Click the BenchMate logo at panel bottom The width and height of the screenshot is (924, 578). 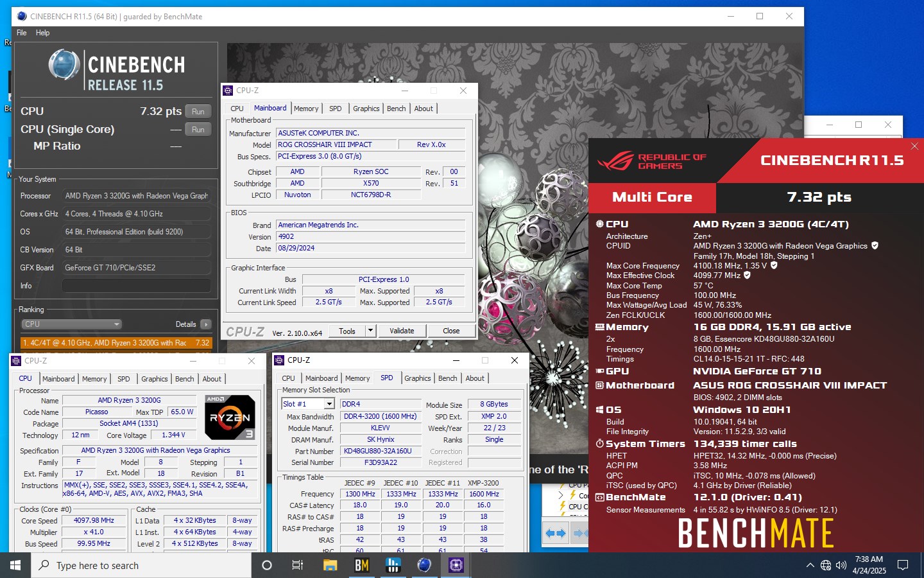(756, 533)
